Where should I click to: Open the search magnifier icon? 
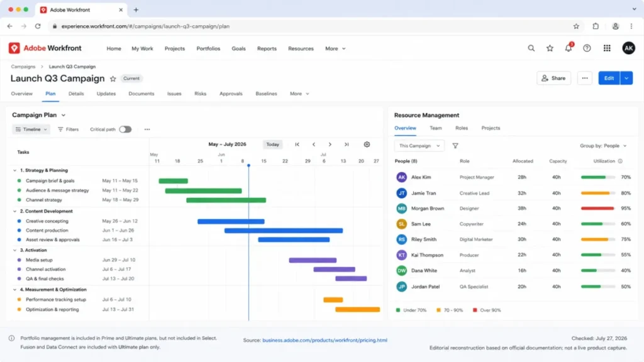tap(531, 48)
